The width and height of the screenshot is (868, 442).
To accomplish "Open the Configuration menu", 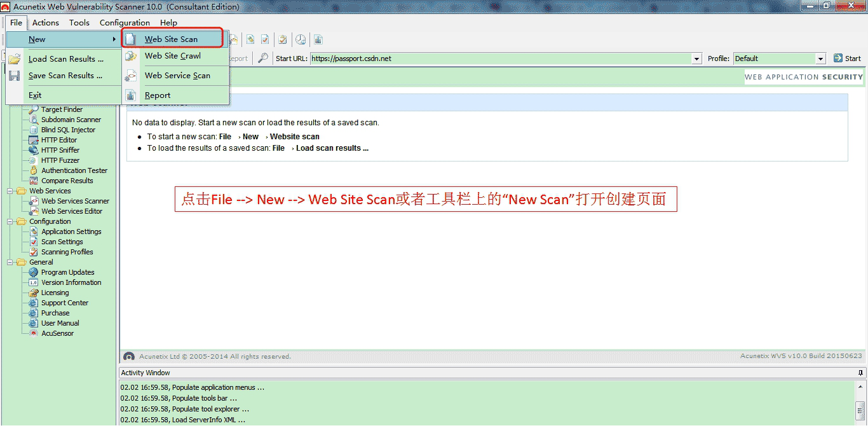I will 125,22.
